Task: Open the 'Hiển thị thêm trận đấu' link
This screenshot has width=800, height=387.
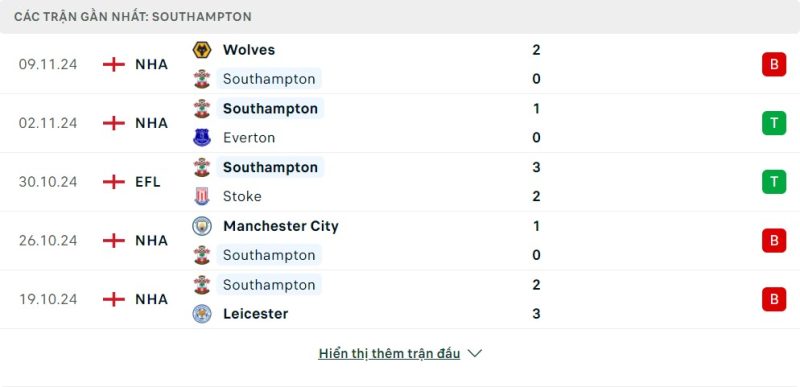Action: 389,354
